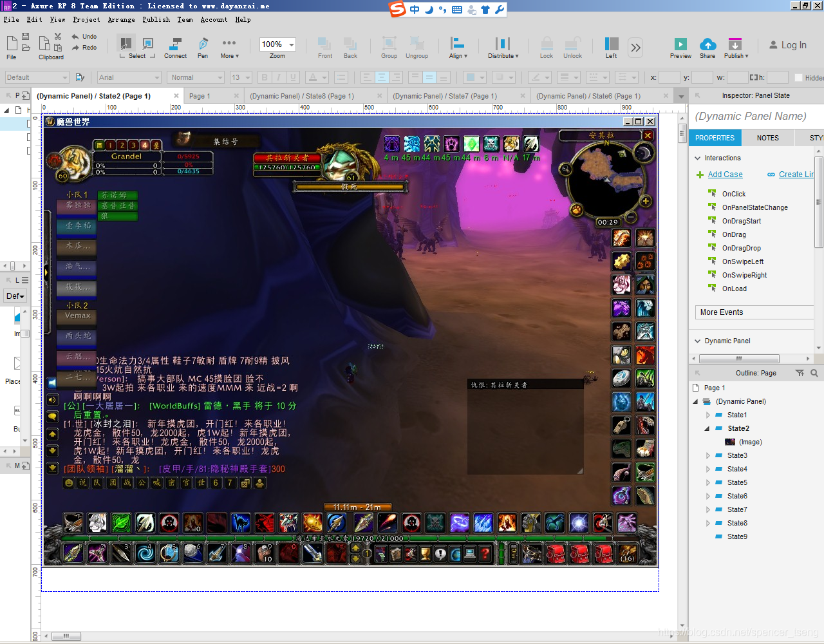The width and height of the screenshot is (824, 644).
Task: Open the line color picker
Action: (539, 77)
